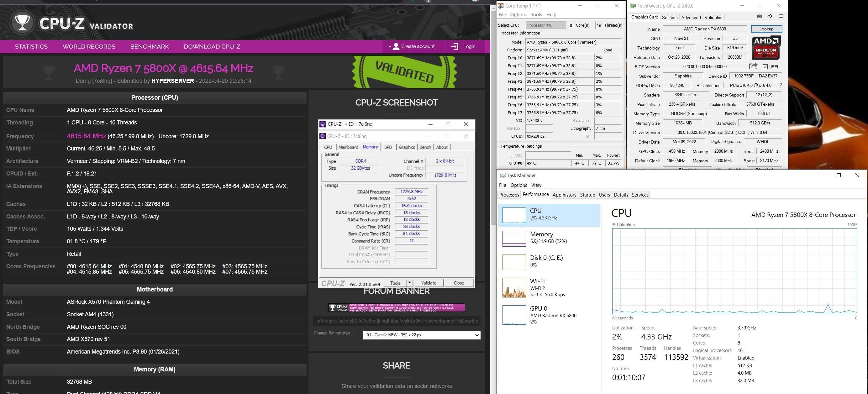Open submitter HYPERSERVER profile link
The image size is (868, 394).
(x=172, y=81)
